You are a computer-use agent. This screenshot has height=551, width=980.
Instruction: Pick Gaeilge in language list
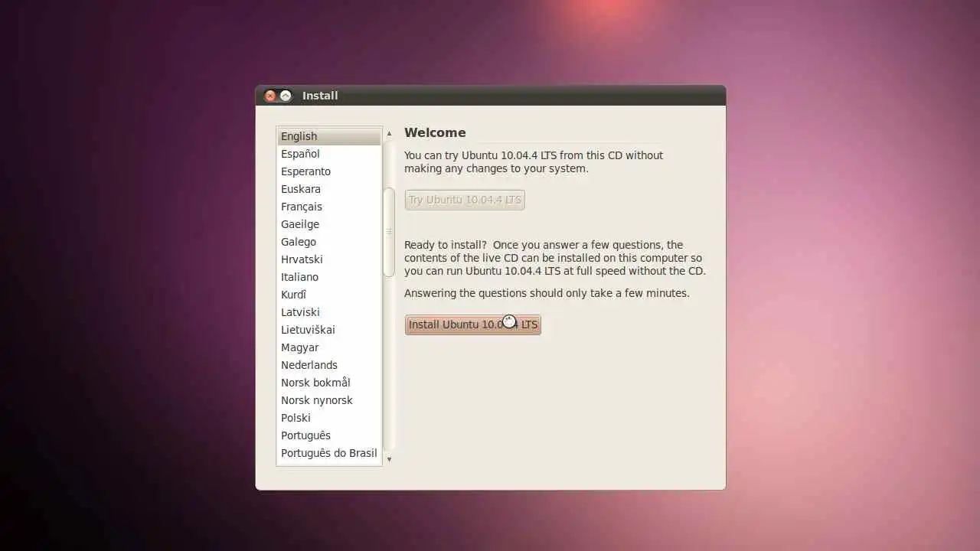click(329, 224)
